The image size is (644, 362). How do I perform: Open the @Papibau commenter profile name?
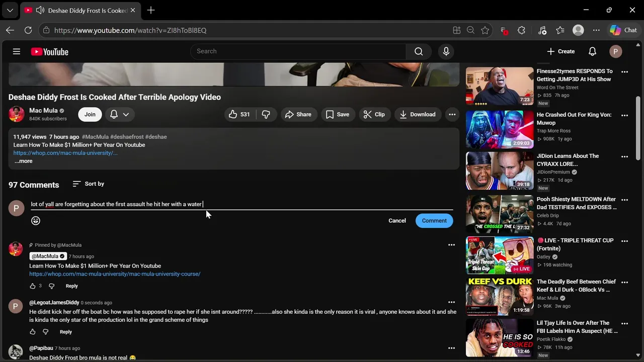(x=41, y=348)
